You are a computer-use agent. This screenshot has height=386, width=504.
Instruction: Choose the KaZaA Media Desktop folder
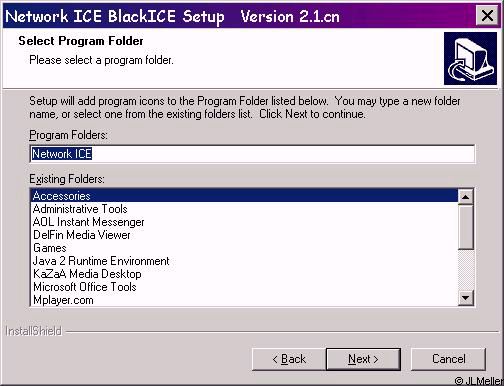coord(244,274)
